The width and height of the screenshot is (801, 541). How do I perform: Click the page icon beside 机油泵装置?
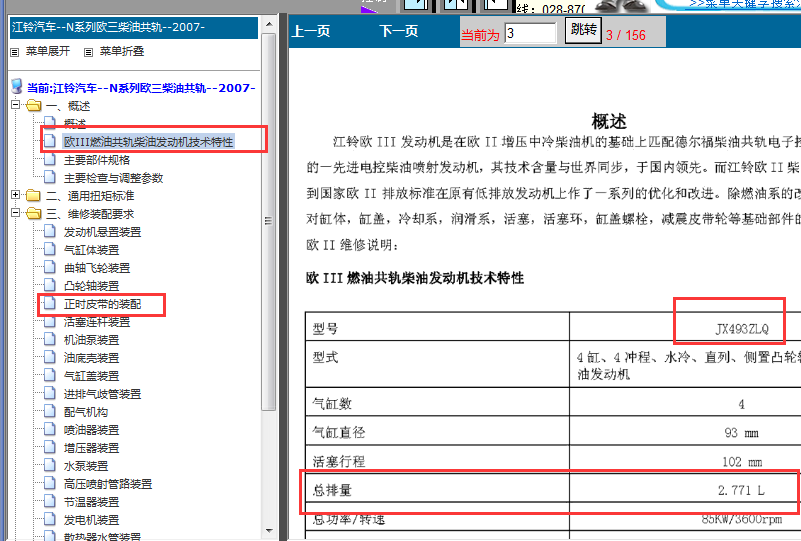click(50, 339)
